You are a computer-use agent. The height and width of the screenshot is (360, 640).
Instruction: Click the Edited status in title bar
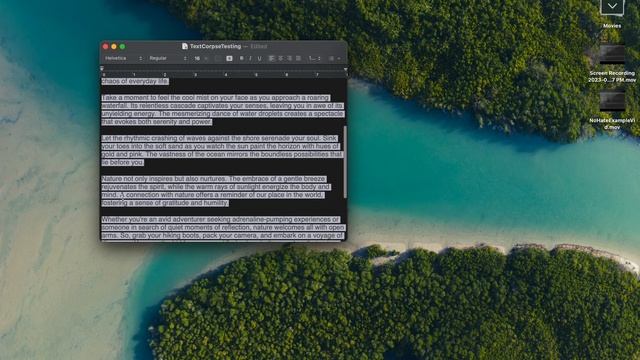coord(259,47)
